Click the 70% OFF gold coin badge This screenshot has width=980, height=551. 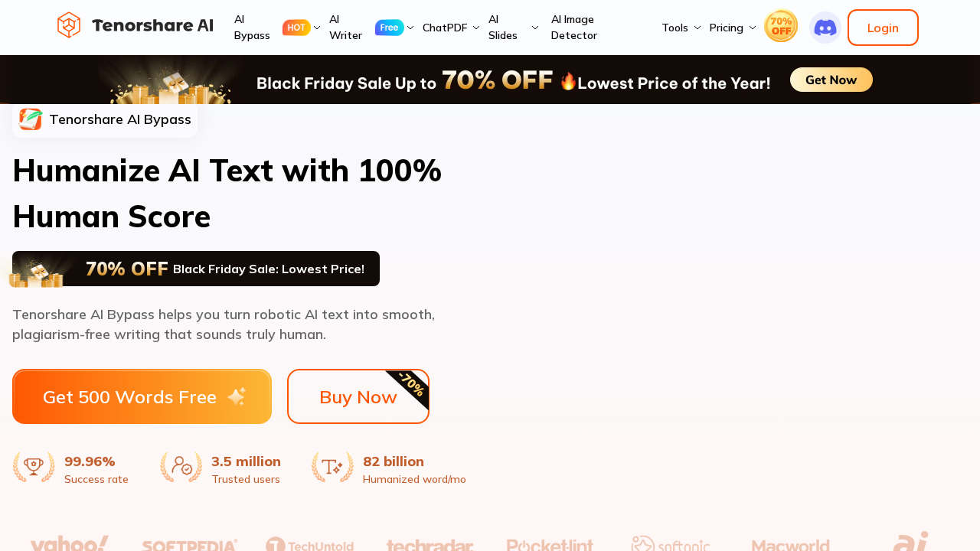tap(781, 27)
